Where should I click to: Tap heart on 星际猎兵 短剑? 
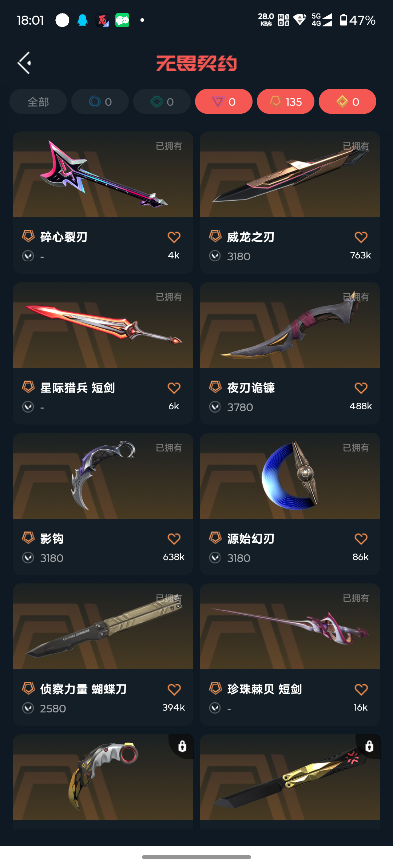point(174,388)
